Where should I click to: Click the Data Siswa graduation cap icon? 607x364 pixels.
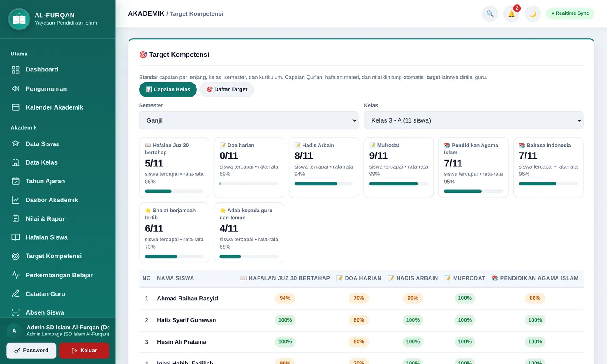(x=16, y=144)
